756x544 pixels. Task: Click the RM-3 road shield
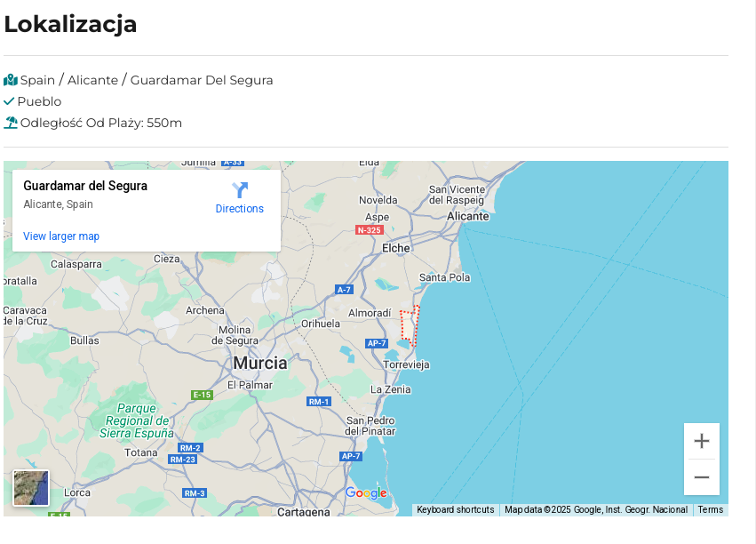tap(195, 492)
